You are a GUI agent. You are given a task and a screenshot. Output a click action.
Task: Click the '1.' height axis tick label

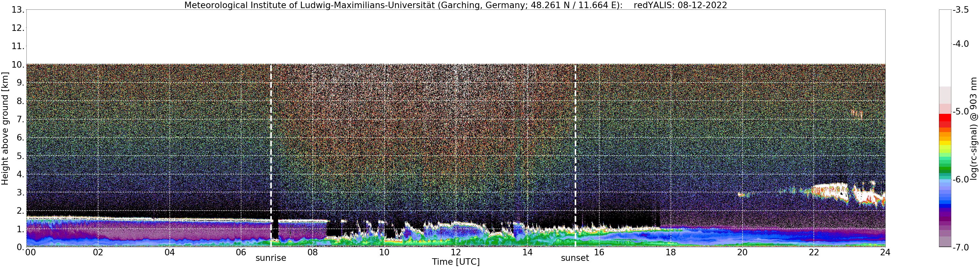pyautogui.click(x=21, y=229)
